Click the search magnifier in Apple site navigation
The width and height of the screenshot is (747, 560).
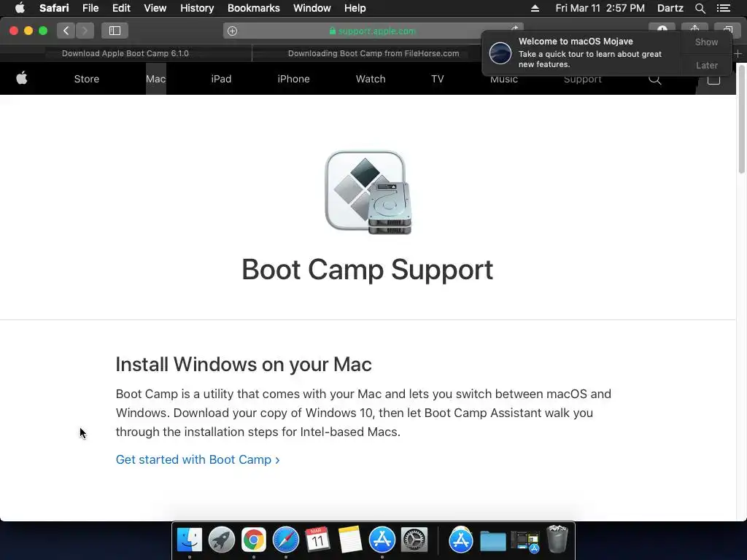point(655,80)
